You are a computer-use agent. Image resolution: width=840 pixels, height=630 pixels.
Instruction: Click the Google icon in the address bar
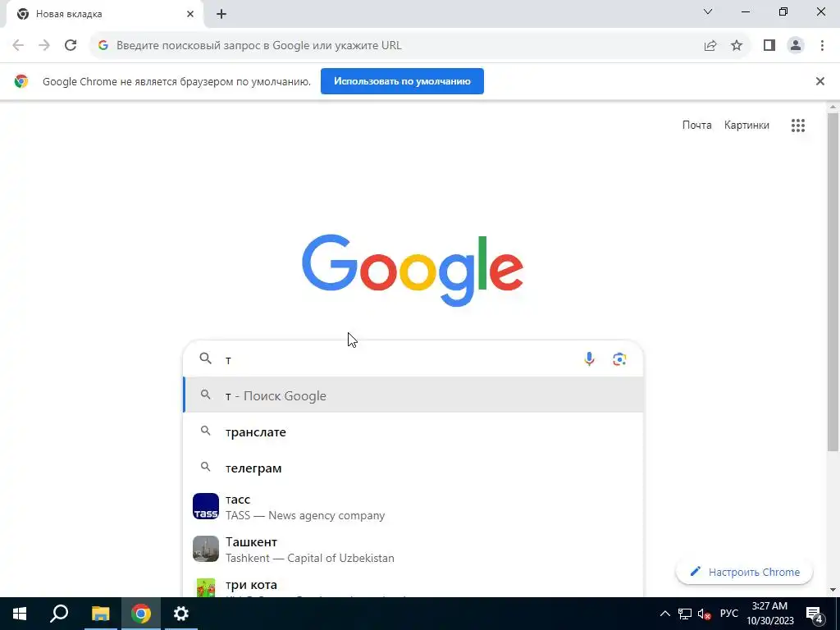coord(103,46)
